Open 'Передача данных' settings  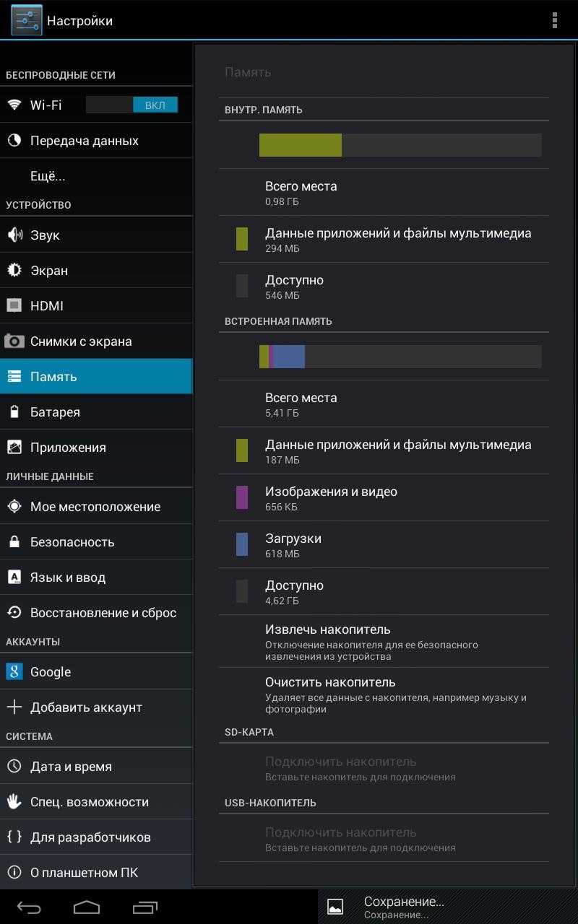(84, 141)
